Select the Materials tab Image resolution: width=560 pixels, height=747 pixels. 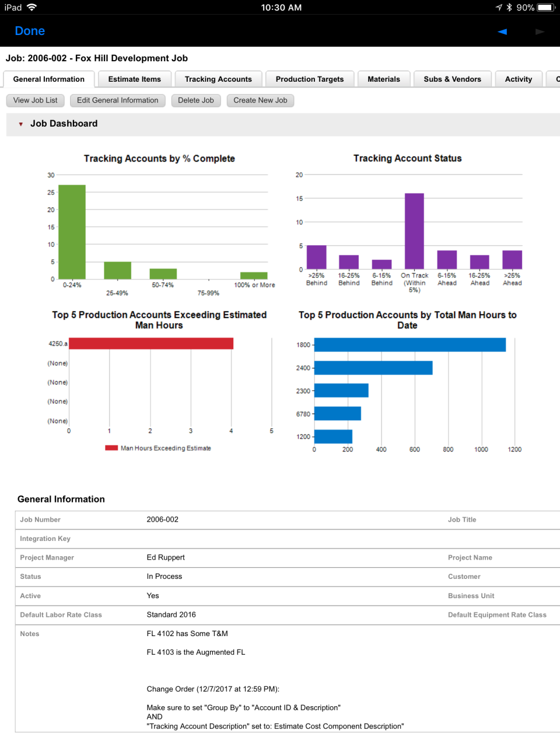click(x=384, y=79)
